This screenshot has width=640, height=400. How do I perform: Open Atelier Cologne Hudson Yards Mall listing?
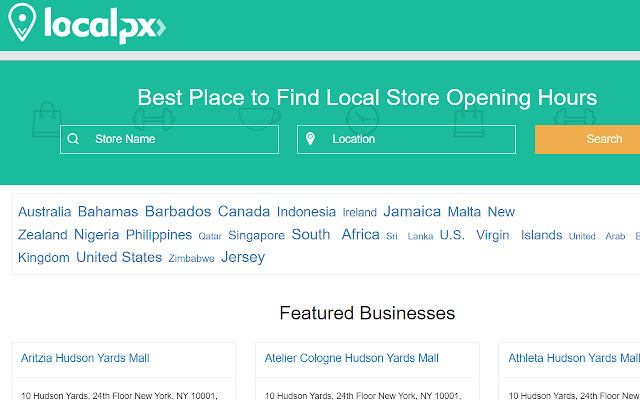(351, 358)
